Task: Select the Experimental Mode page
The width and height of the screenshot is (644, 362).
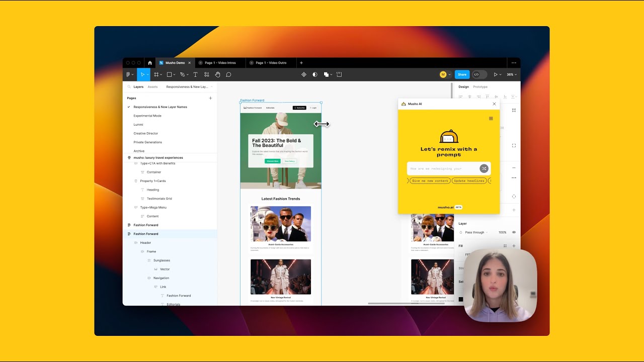Action: tap(147, 116)
